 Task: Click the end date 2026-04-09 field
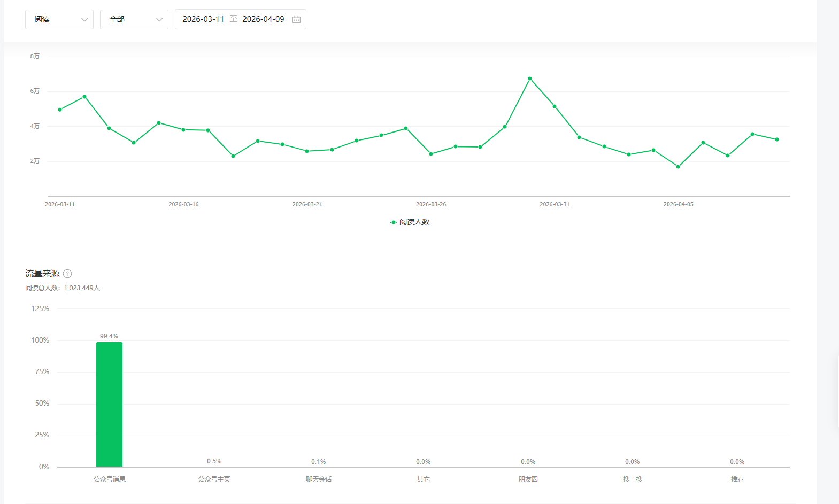pyautogui.click(x=263, y=19)
